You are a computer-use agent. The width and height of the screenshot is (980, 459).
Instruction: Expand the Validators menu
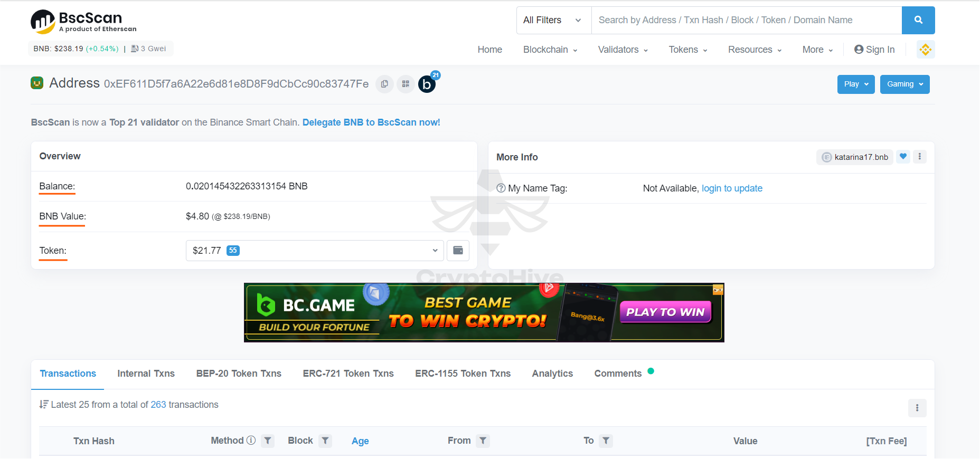click(x=623, y=50)
